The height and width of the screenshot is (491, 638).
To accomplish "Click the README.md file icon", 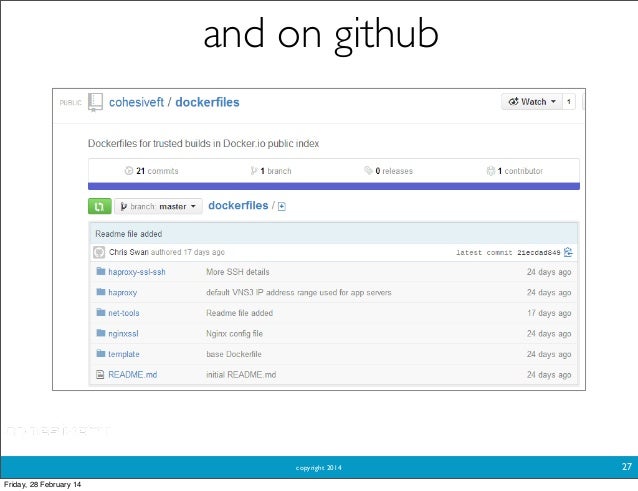I will (100, 375).
